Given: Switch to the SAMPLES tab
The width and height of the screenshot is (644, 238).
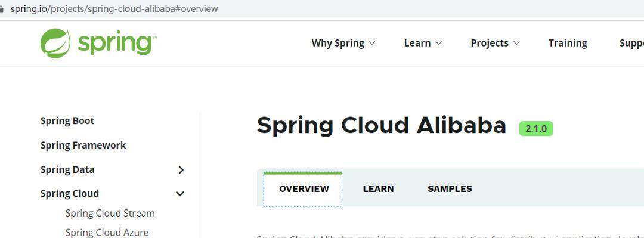Looking at the screenshot, I should coord(450,189).
